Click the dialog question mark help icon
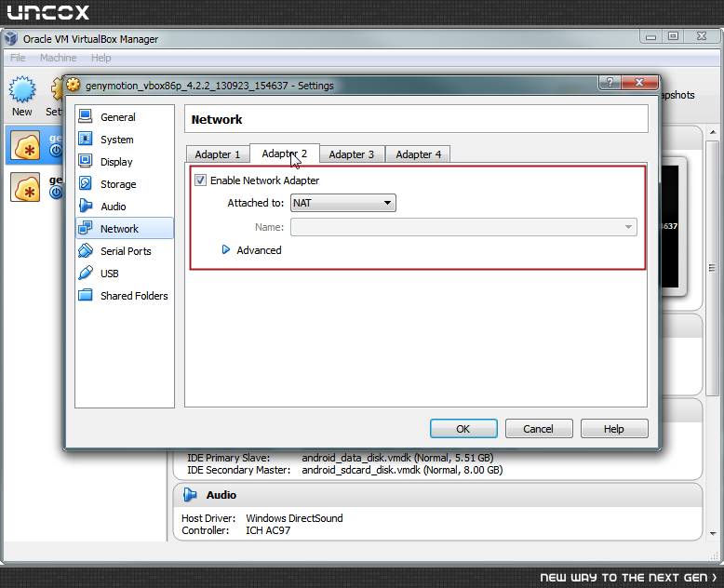This screenshot has width=724, height=588. point(610,82)
